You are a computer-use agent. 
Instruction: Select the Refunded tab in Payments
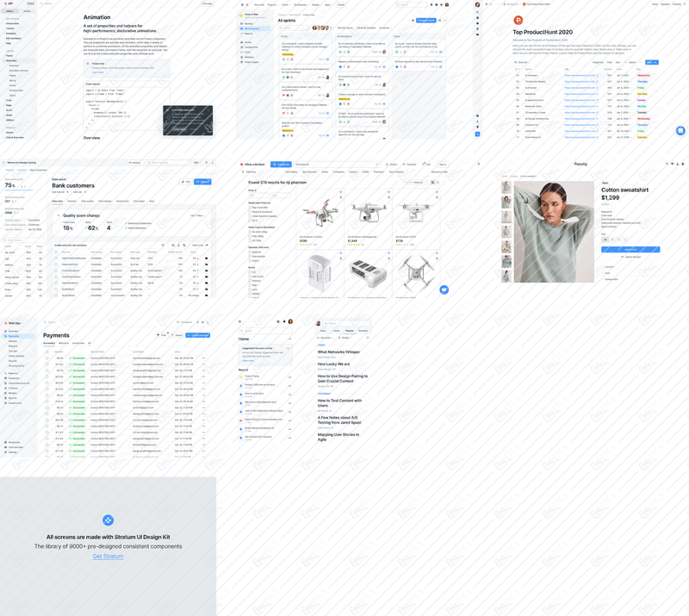pyautogui.click(x=64, y=343)
